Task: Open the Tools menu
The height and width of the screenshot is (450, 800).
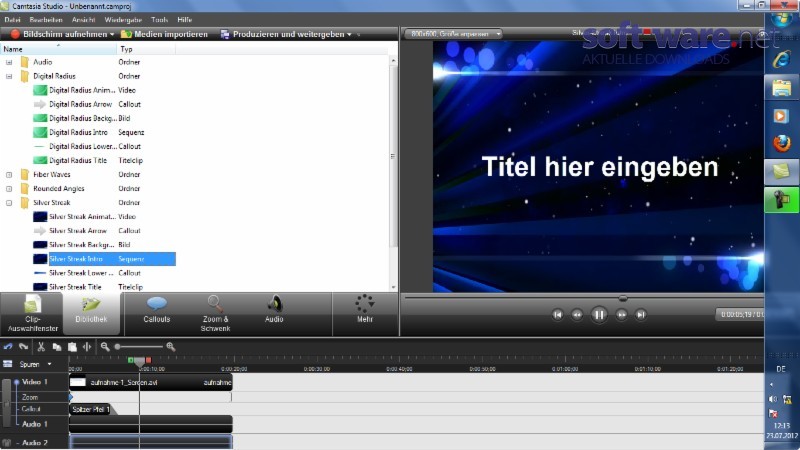Action: click(159, 19)
